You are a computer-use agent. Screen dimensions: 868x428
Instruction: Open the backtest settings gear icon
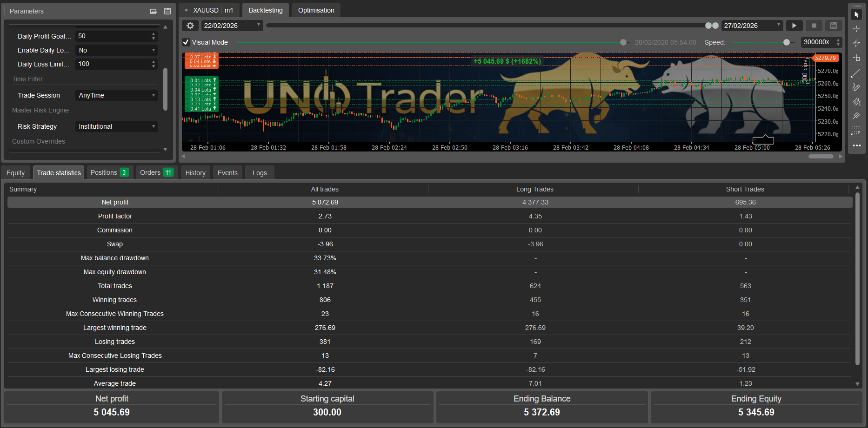tap(190, 26)
